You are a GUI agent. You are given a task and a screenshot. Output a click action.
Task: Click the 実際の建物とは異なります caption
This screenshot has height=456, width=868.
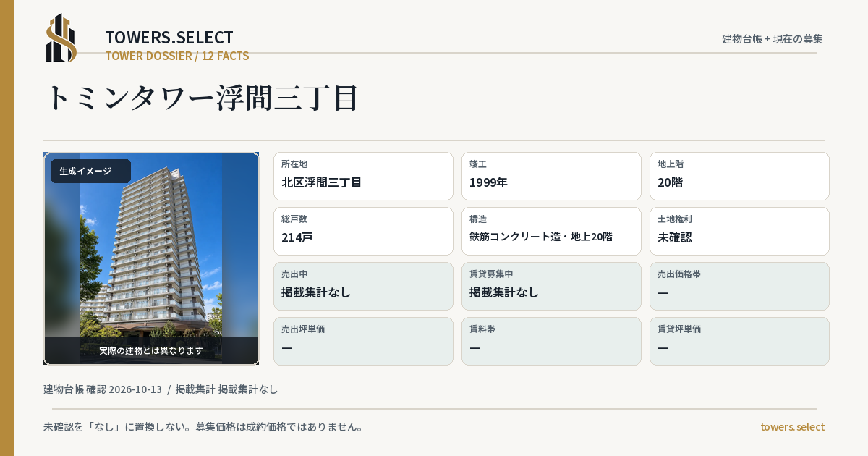(151, 350)
